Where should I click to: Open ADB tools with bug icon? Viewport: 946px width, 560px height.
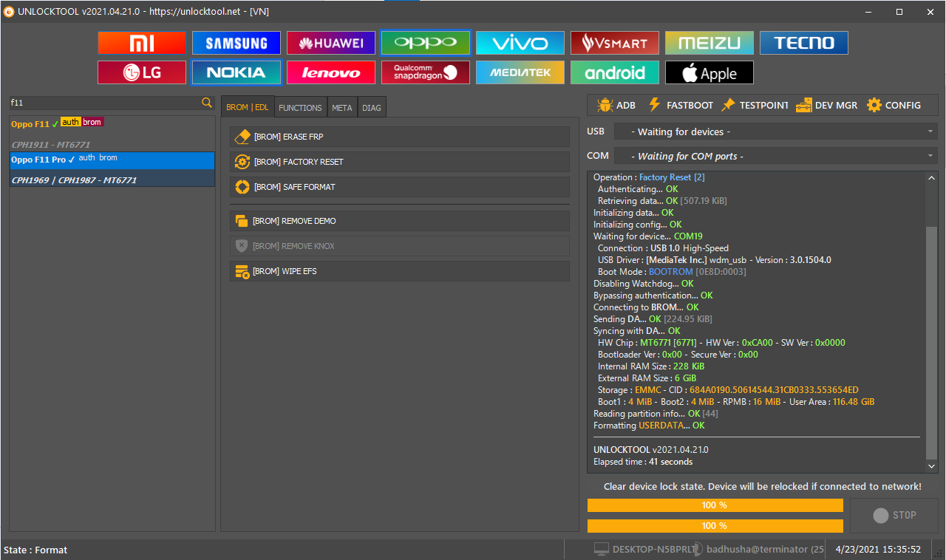[x=616, y=105]
